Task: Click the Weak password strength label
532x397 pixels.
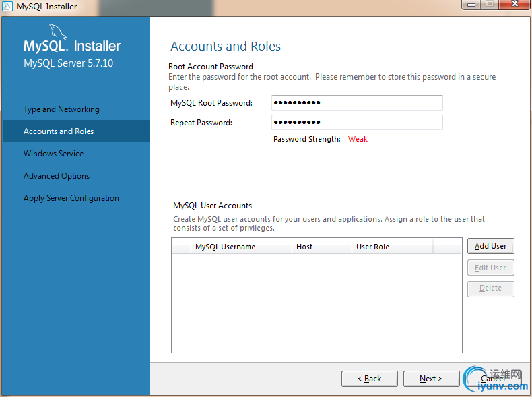Action: (358, 139)
